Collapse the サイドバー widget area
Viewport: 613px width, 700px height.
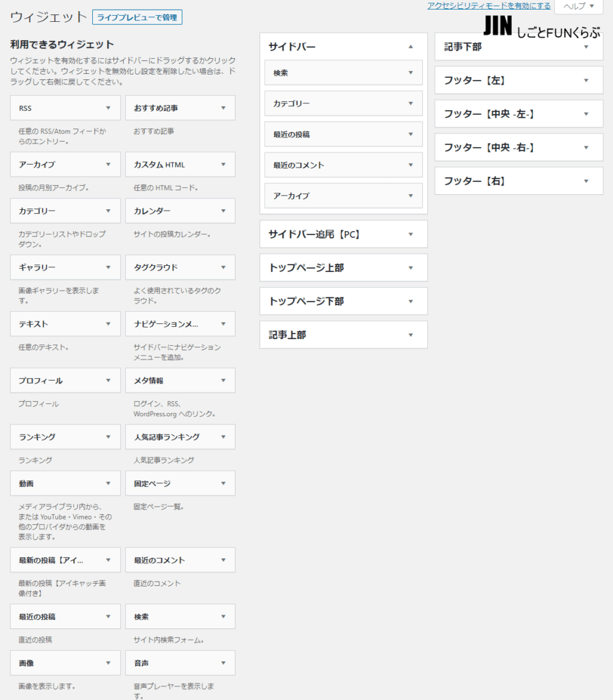(x=411, y=46)
